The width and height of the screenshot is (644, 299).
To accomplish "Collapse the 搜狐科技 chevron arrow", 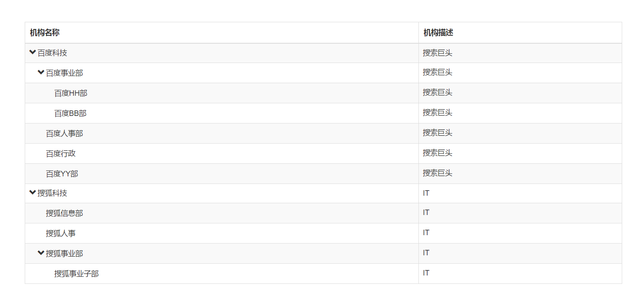I will point(33,193).
